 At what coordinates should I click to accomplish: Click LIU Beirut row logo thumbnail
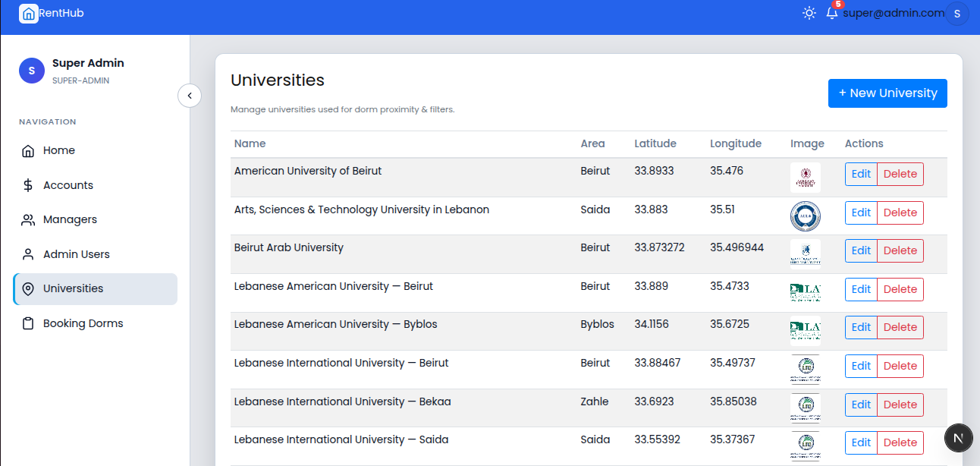point(806,370)
